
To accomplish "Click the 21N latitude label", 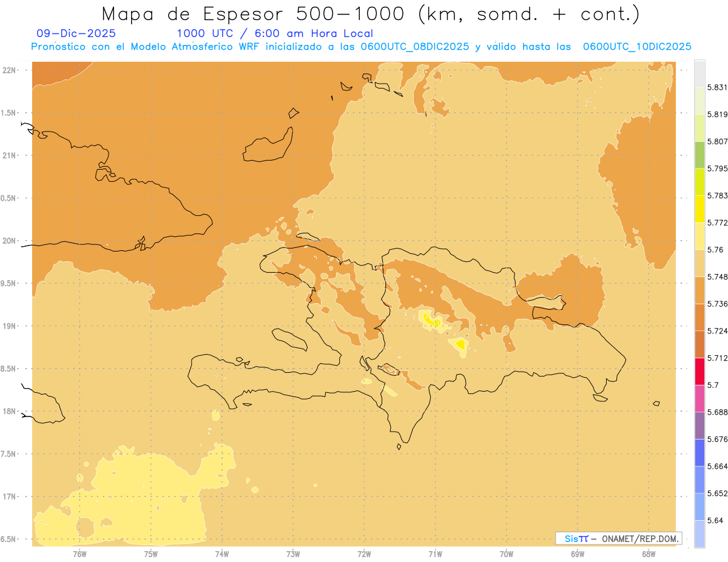I will pos(9,155).
